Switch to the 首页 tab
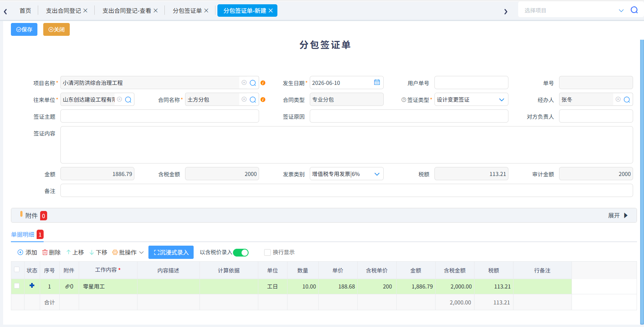The image size is (644, 327). click(25, 11)
